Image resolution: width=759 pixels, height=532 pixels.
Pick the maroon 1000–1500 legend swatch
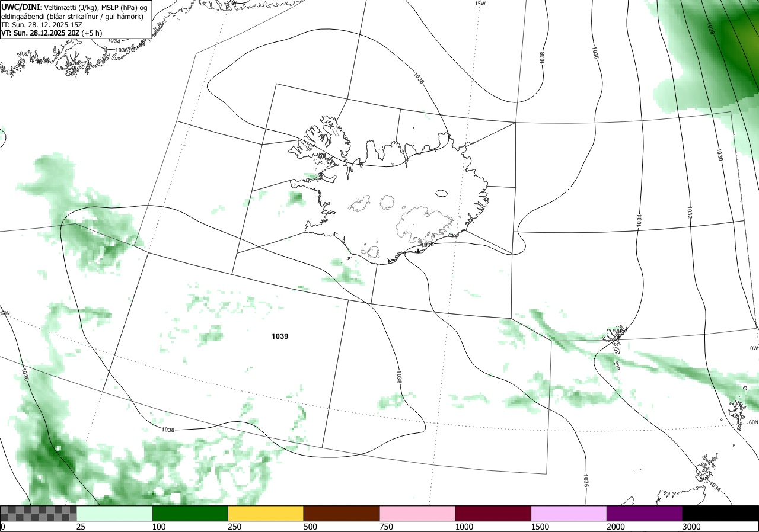(493, 513)
